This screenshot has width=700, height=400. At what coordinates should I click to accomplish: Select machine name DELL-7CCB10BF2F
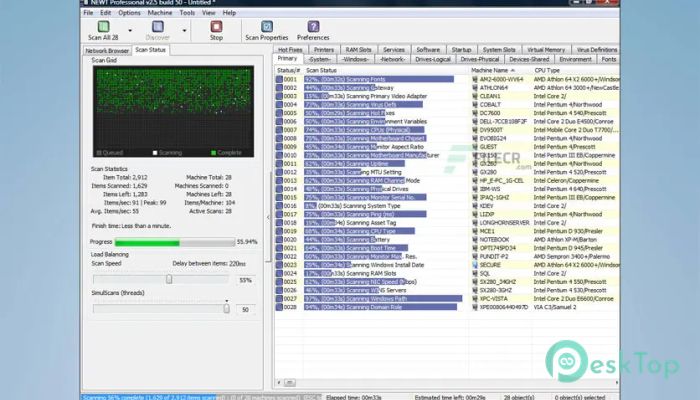point(503,121)
